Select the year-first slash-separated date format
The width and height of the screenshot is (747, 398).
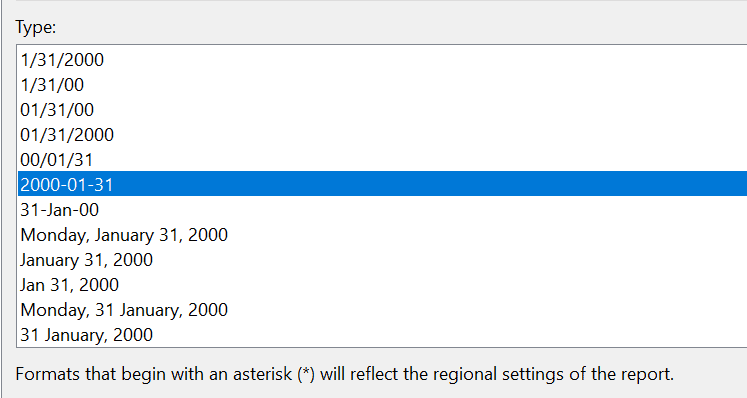[382, 160]
